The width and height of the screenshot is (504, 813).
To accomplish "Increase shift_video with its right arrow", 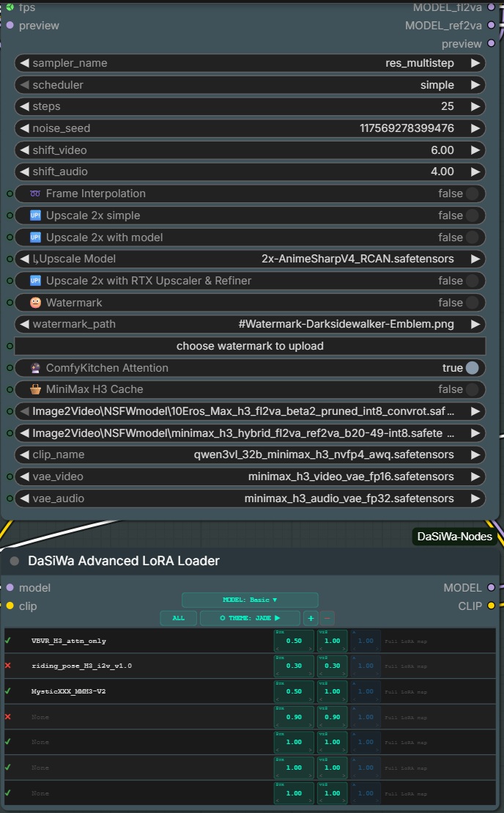I will click(x=475, y=150).
